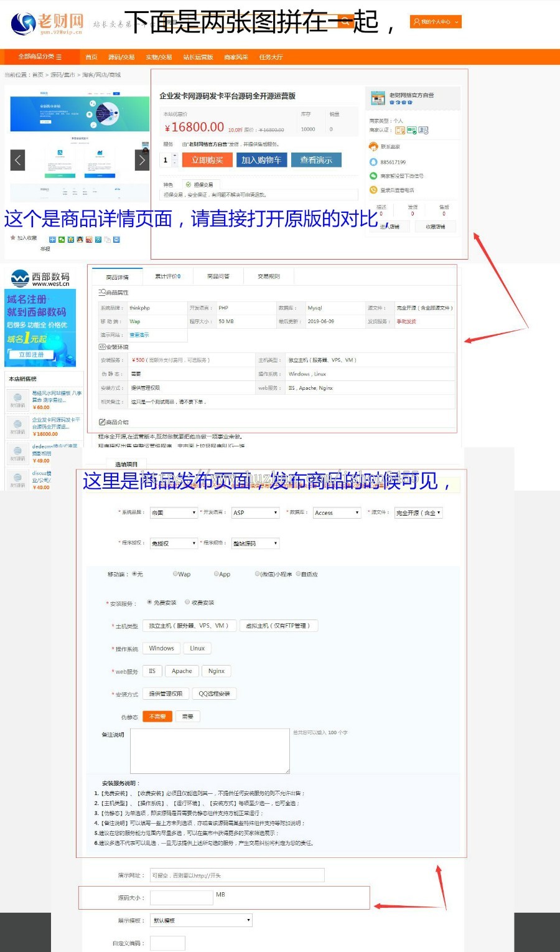The width and height of the screenshot is (560, 952).
Task: Click the next arrow on the product carousel
Action: pos(142,160)
